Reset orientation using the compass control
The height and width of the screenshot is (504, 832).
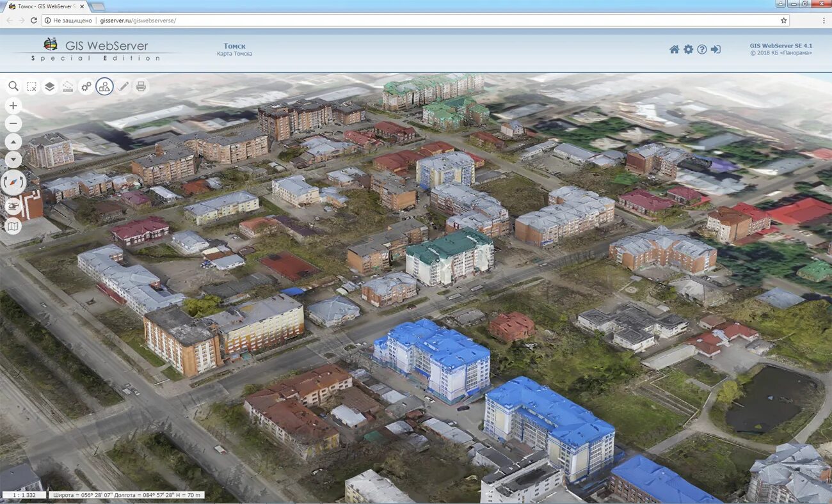point(13,182)
